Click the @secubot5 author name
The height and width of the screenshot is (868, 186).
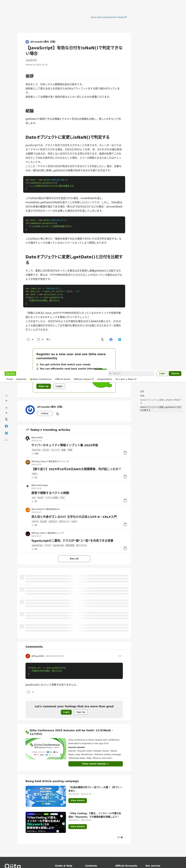click(x=37, y=437)
